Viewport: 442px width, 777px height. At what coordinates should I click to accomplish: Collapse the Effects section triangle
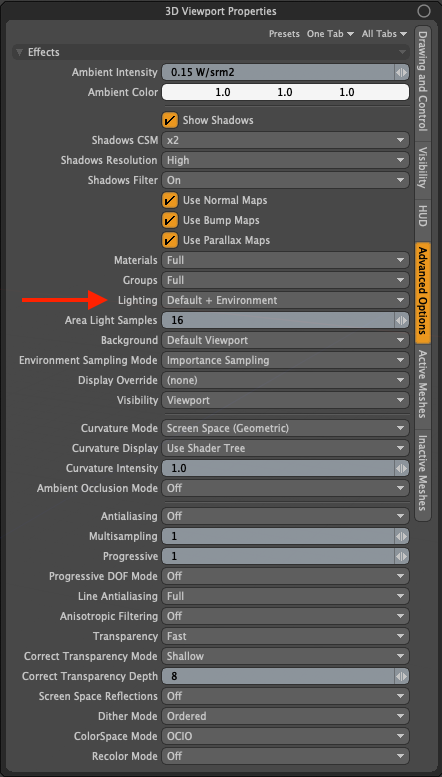pyautogui.click(x=20, y=53)
